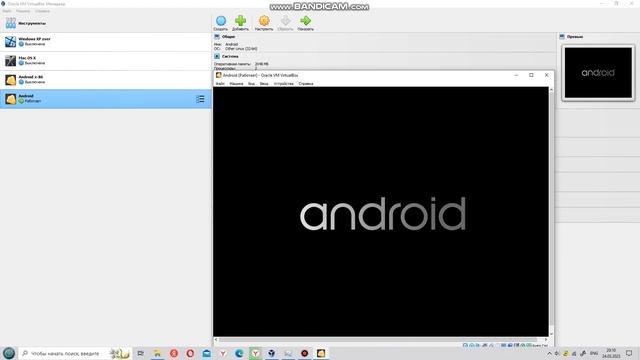
Task: Open the highlighted Yandex Browser taskbar icon
Action: point(256,353)
